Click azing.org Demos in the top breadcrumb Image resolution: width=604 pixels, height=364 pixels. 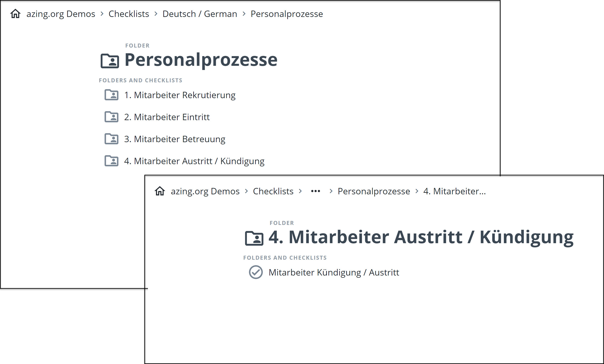(x=61, y=14)
